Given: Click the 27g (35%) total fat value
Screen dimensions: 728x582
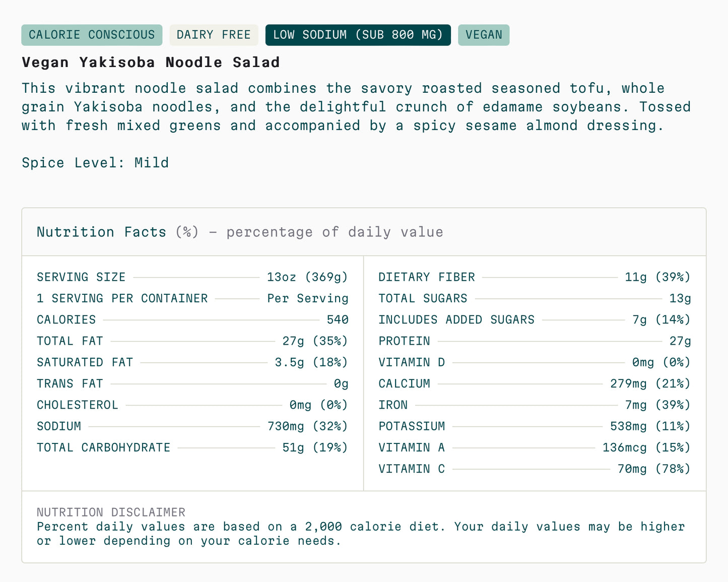Looking at the screenshot, I should tap(315, 341).
